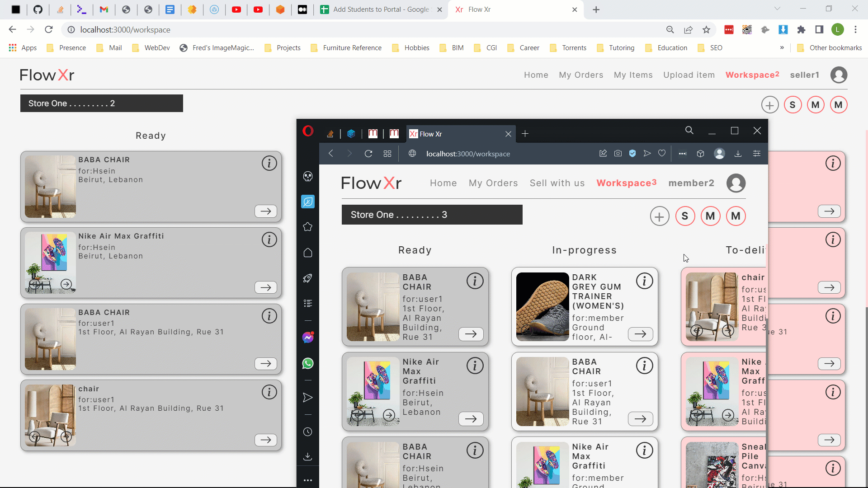Click the Opera snapshot camera icon
The width and height of the screenshot is (868, 488).
point(618,154)
